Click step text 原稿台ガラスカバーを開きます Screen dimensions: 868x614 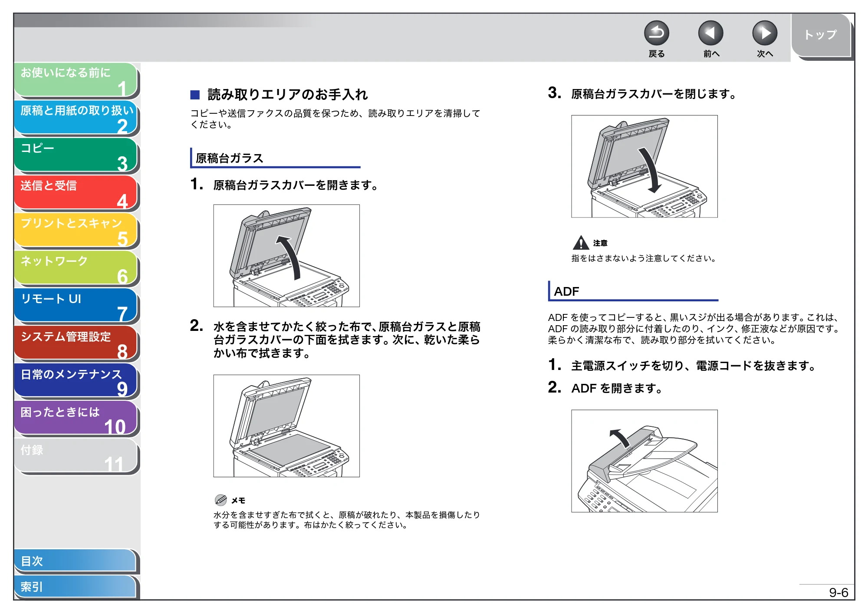pos(295,185)
